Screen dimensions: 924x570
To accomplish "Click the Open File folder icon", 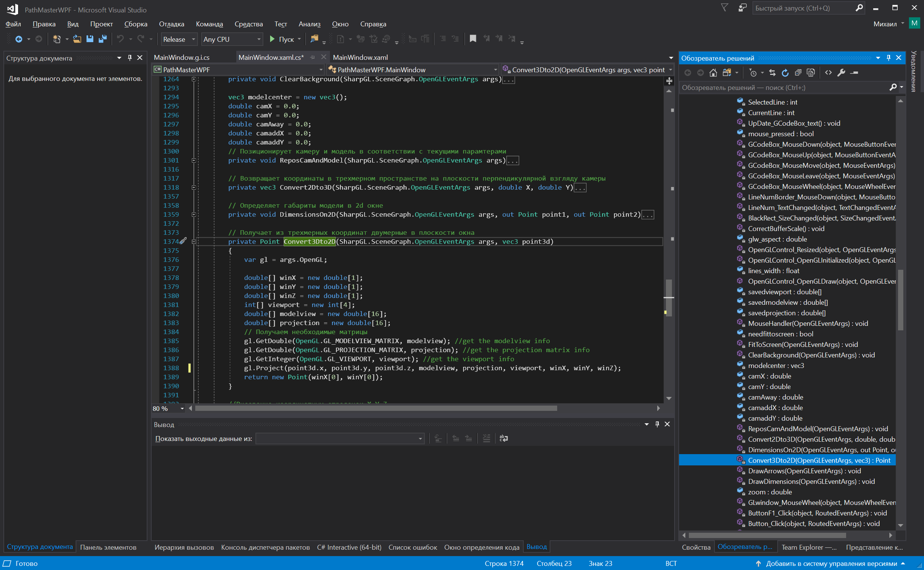I will tap(77, 39).
